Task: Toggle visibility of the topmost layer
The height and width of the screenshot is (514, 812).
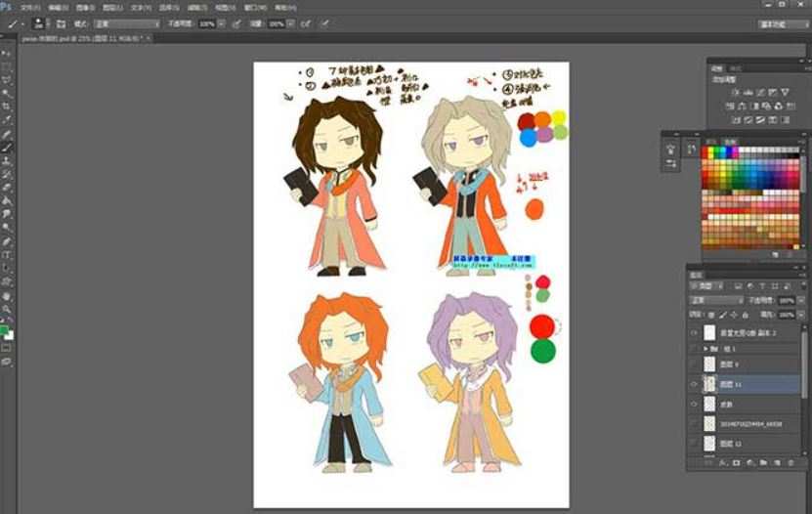Action: click(x=694, y=332)
